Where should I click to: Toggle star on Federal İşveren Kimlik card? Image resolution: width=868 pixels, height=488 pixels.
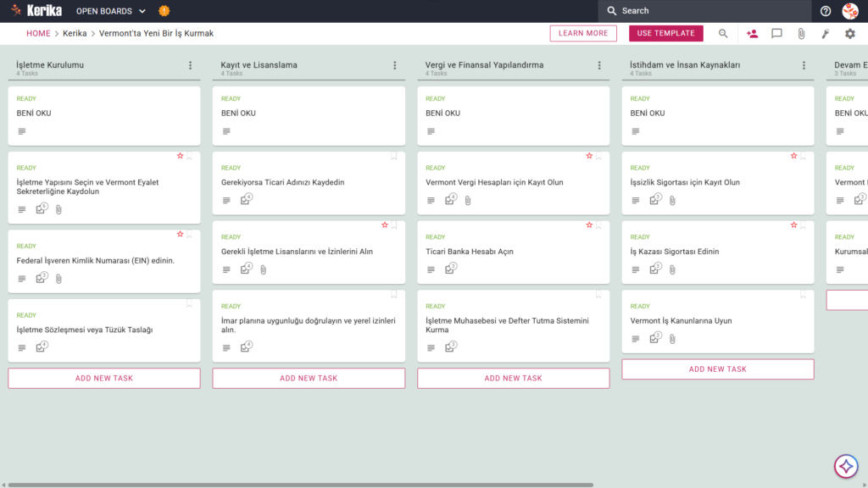pyautogui.click(x=180, y=234)
